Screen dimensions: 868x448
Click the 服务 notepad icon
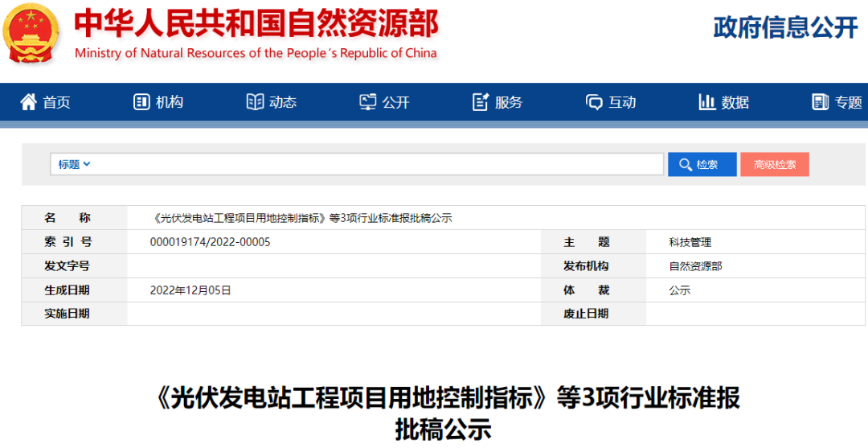(481, 102)
